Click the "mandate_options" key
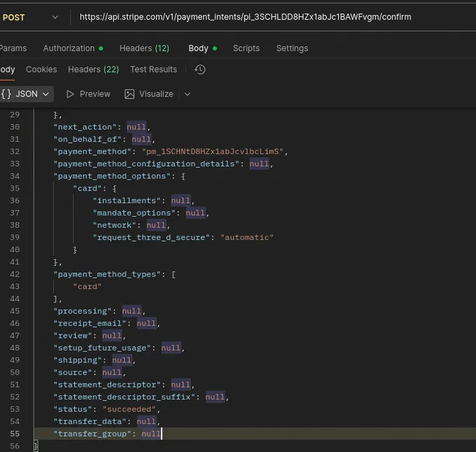The image size is (476, 452). (x=134, y=213)
